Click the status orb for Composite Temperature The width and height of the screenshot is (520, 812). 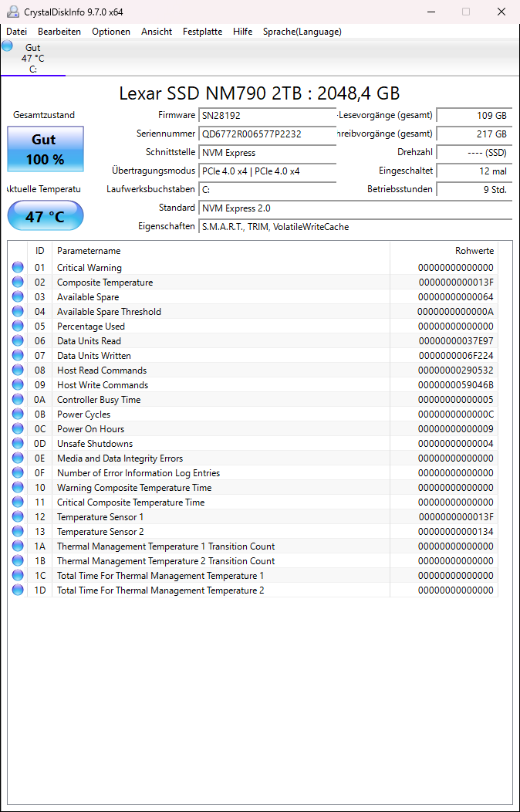(x=18, y=283)
